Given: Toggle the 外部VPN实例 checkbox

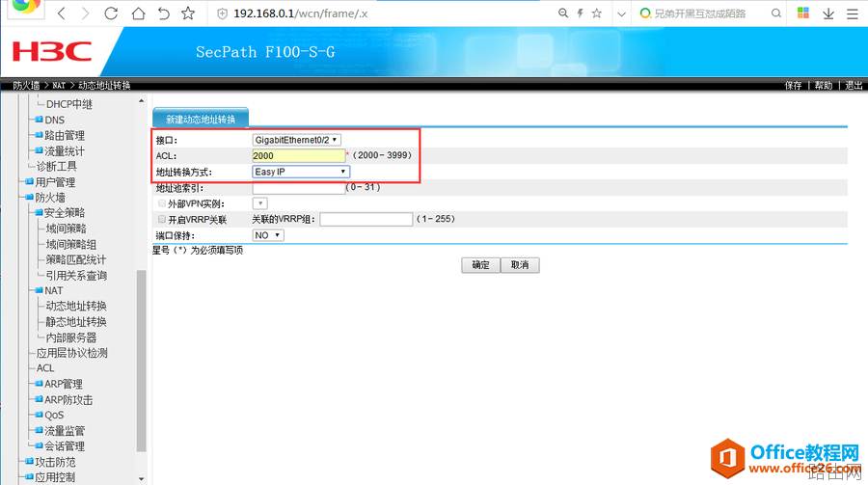Looking at the screenshot, I should coord(162,203).
